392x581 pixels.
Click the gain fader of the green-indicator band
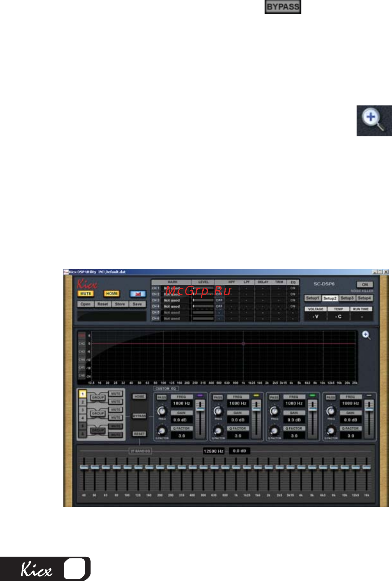coord(313,410)
